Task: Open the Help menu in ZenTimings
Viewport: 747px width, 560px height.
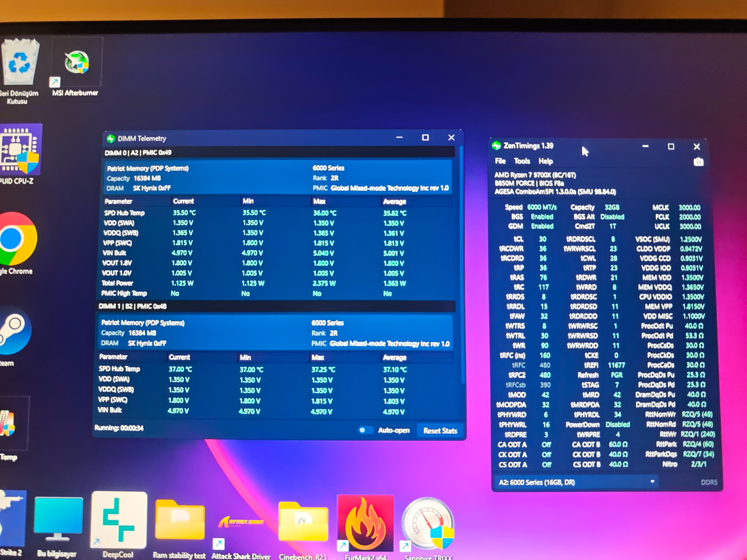Action: [545, 161]
